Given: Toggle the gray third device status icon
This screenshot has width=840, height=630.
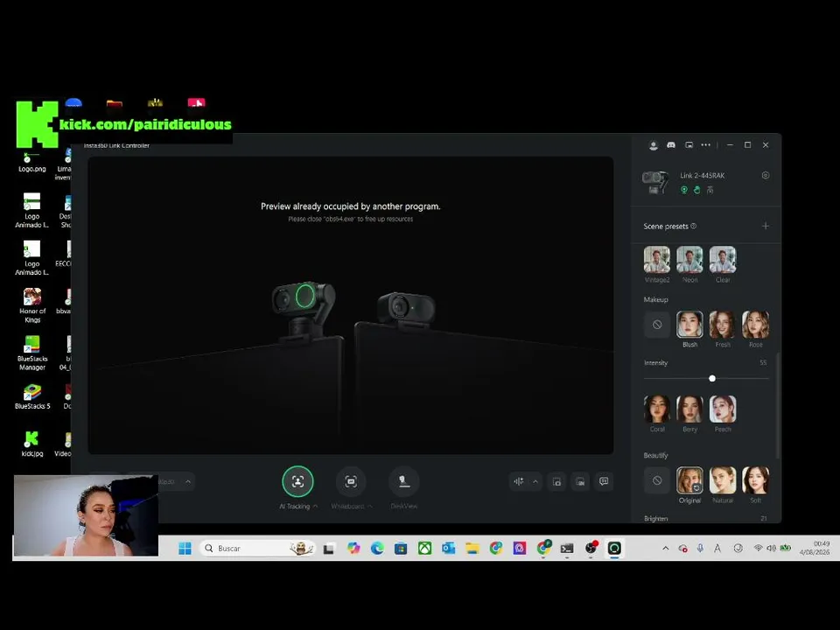Looking at the screenshot, I should 710,190.
